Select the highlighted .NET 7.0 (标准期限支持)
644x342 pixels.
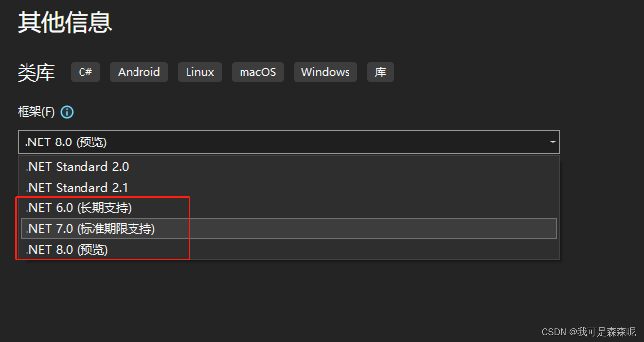pyautogui.click(x=88, y=228)
